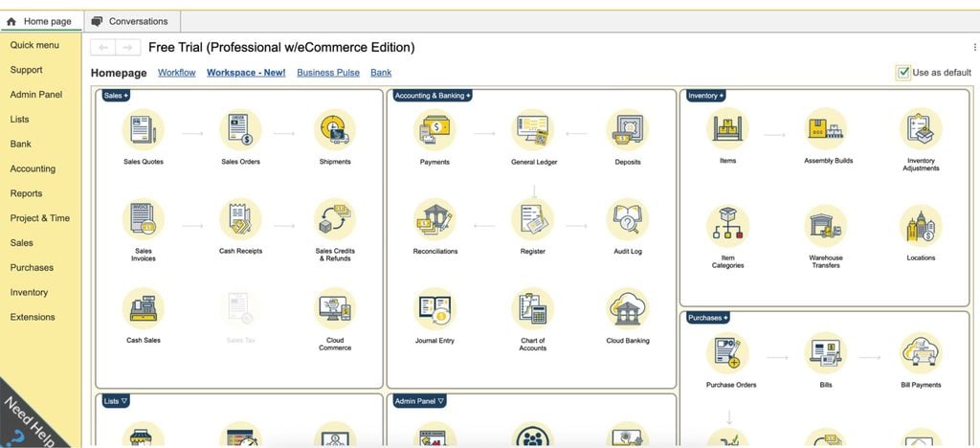Collapse the Lists panel header
The height and width of the screenshot is (448, 980).
[116, 401]
